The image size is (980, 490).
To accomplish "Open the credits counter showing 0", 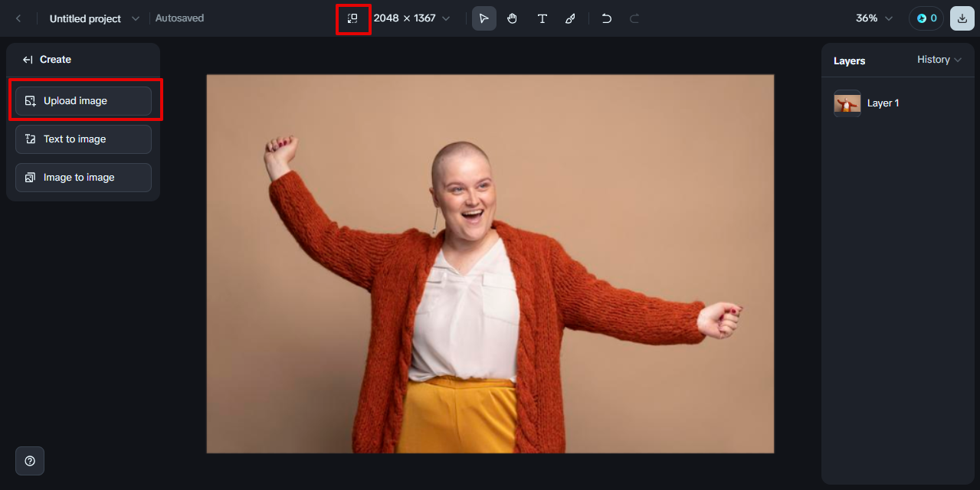I will click(926, 18).
